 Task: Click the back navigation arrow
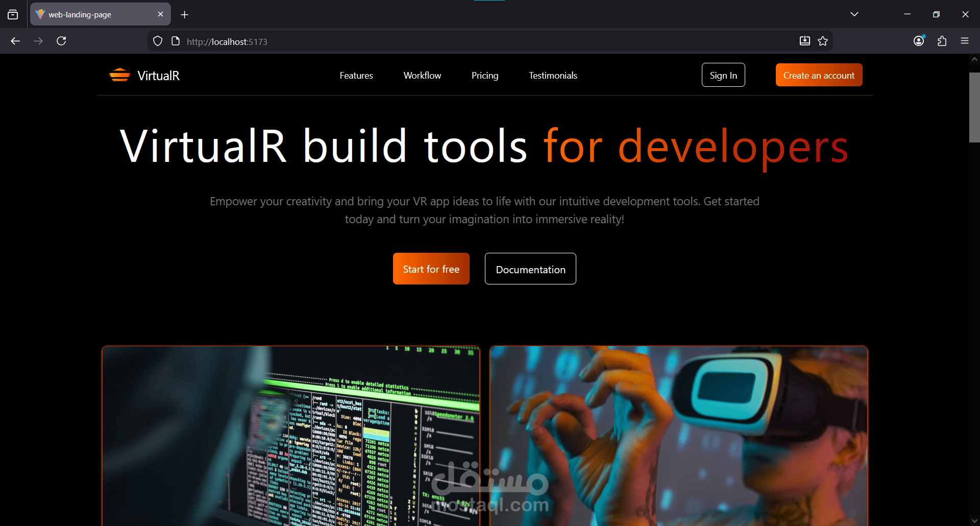point(15,41)
